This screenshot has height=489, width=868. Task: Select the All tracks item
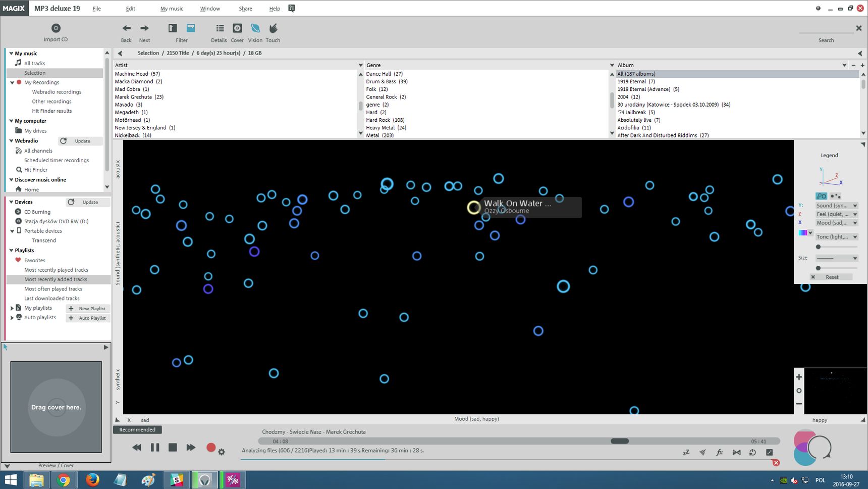click(35, 63)
